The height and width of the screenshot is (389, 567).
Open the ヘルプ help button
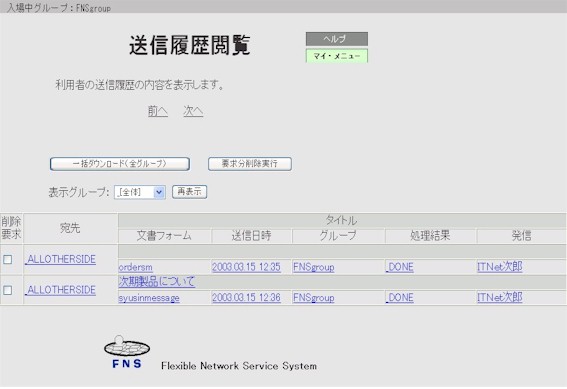(337, 39)
